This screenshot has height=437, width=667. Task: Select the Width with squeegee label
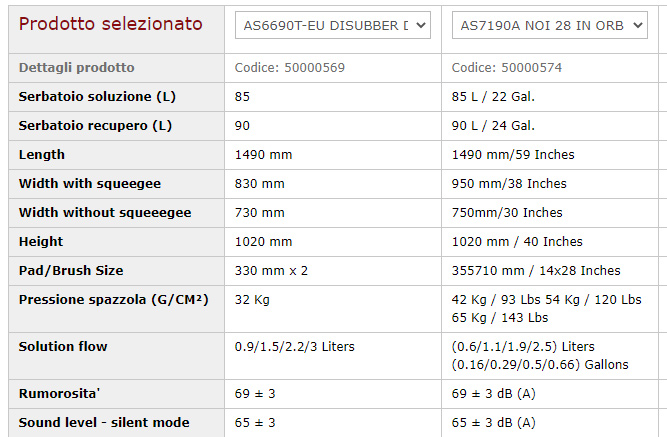coord(90,184)
